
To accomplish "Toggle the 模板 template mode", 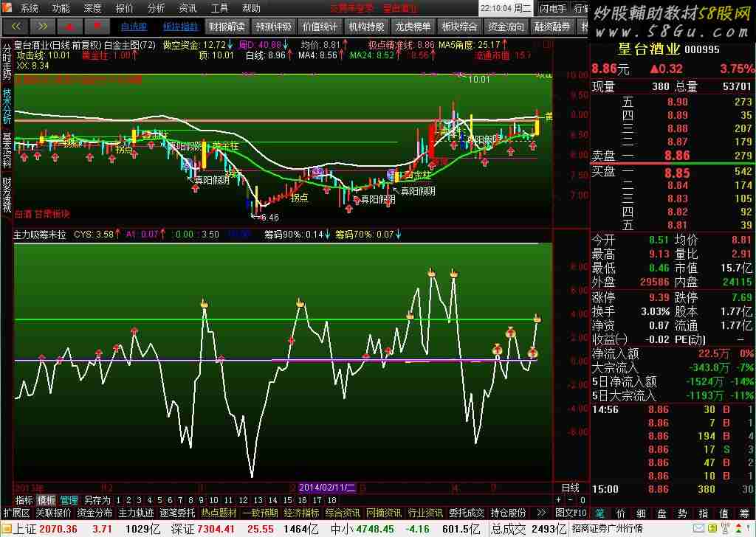I will click(x=47, y=500).
